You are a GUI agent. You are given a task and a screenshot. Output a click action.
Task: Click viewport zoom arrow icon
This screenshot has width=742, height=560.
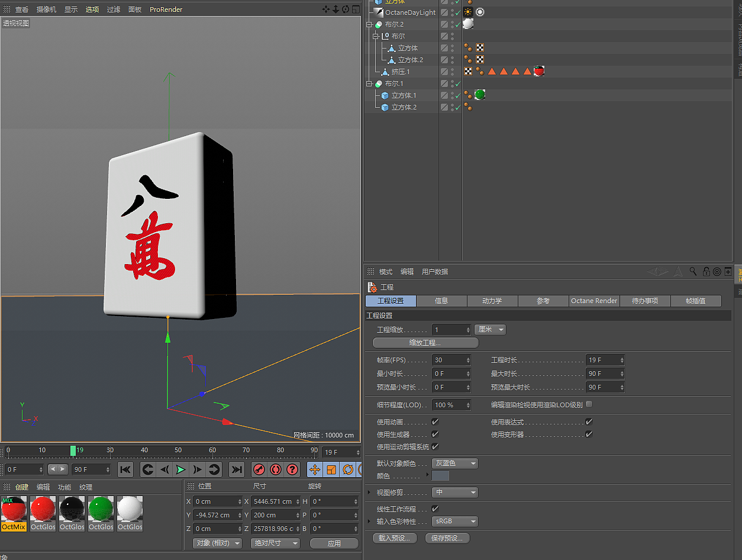point(335,9)
